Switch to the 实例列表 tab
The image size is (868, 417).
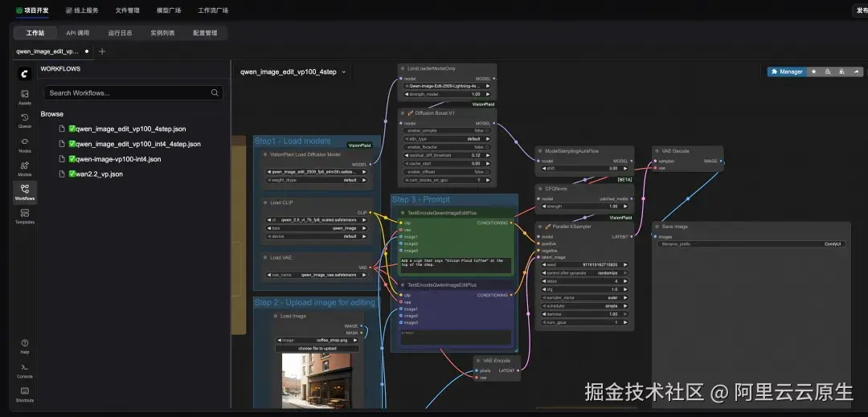click(162, 33)
